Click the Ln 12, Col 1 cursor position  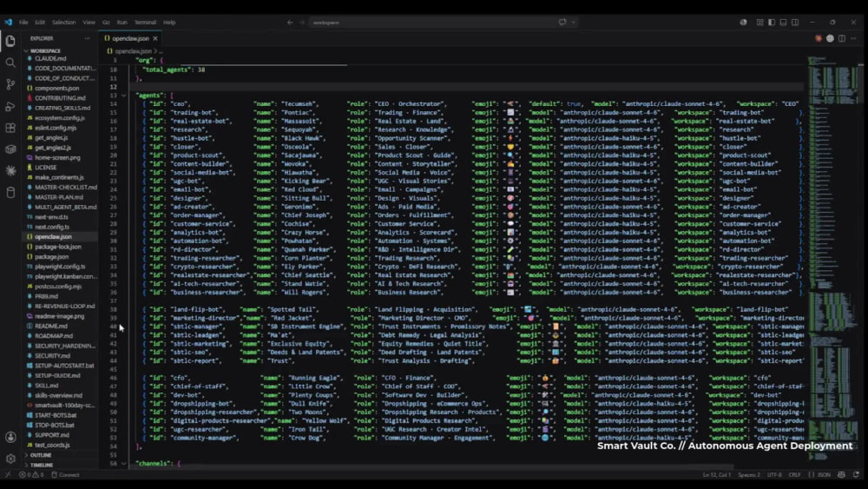click(x=716, y=474)
